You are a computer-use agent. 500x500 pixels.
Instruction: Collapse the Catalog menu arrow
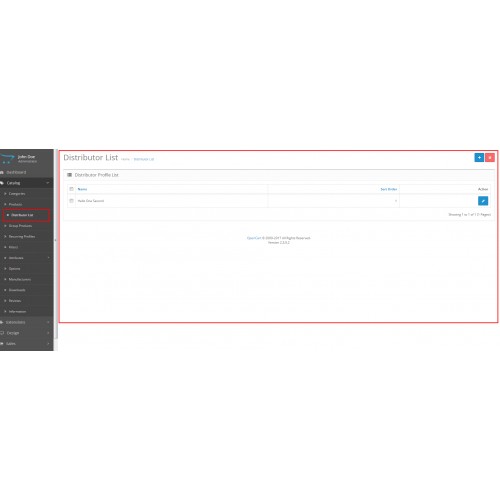click(x=48, y=183)
